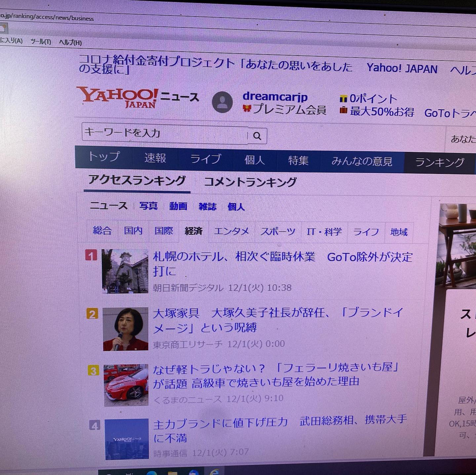
Task: Go to the トップ navigation tab
Action: (104, 157)
